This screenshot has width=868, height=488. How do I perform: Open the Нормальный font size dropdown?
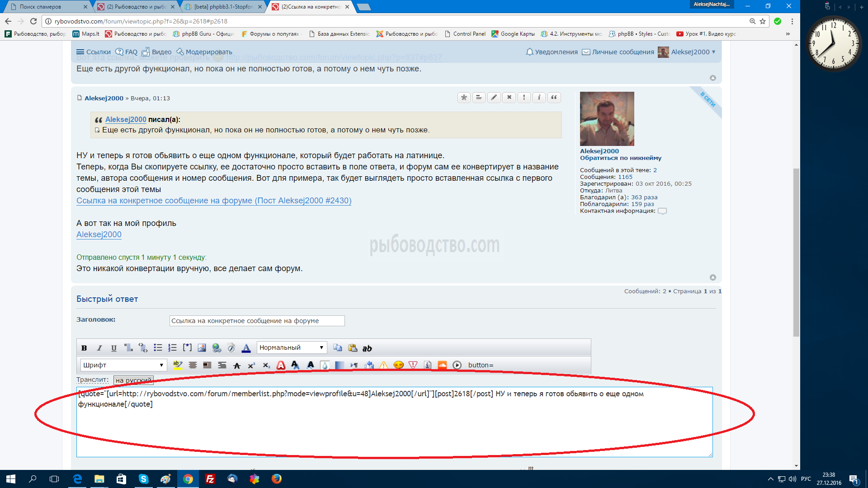coord(292,347)
